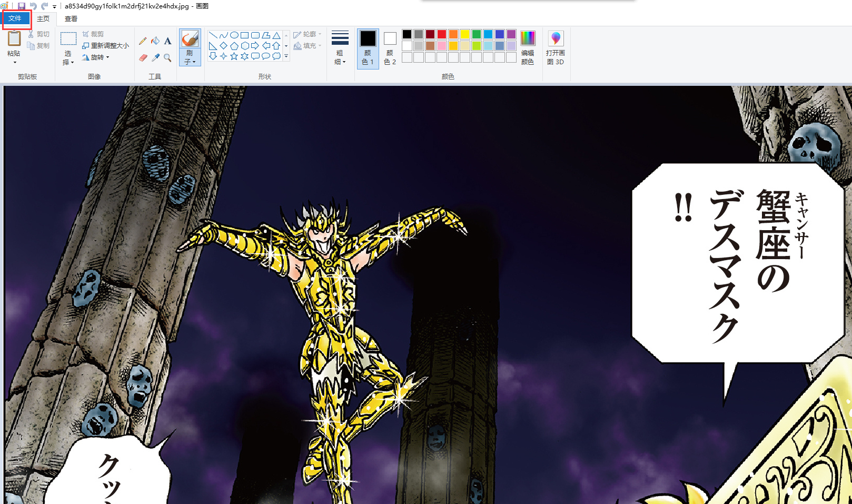
Task: Select the Pentagon shape
Action: (234, 46)
